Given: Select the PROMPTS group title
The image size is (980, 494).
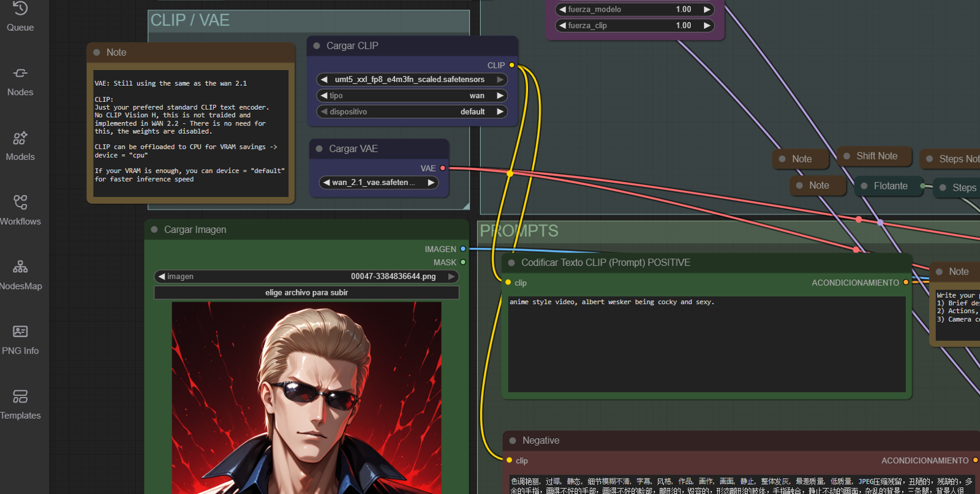Looking at the screenshot, I should click(519, 231).
